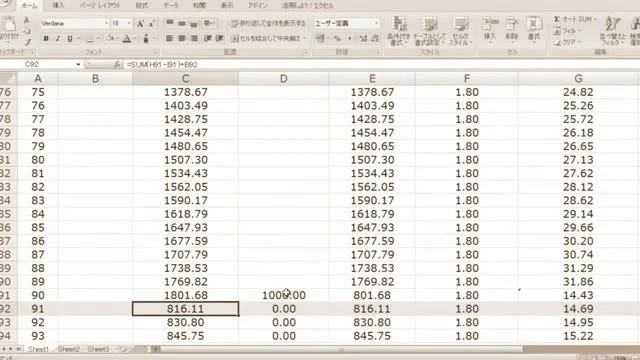This screenshot has height=360, width=640.
Task: Click the Cut scissors icon
Action: point(27,20)
